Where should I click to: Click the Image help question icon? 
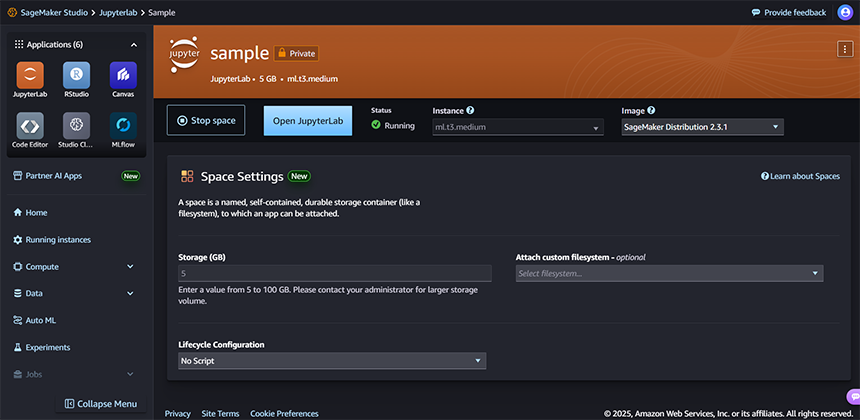tap(651, 110)
